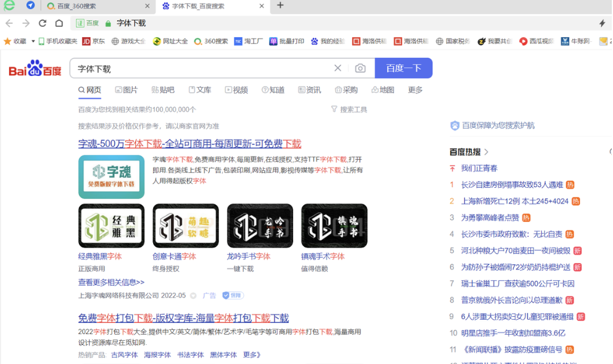The height and width of the screenshot is (364, 613).
Task: Open the 书法字体 sublink
Action: click(x=190, y=355)
